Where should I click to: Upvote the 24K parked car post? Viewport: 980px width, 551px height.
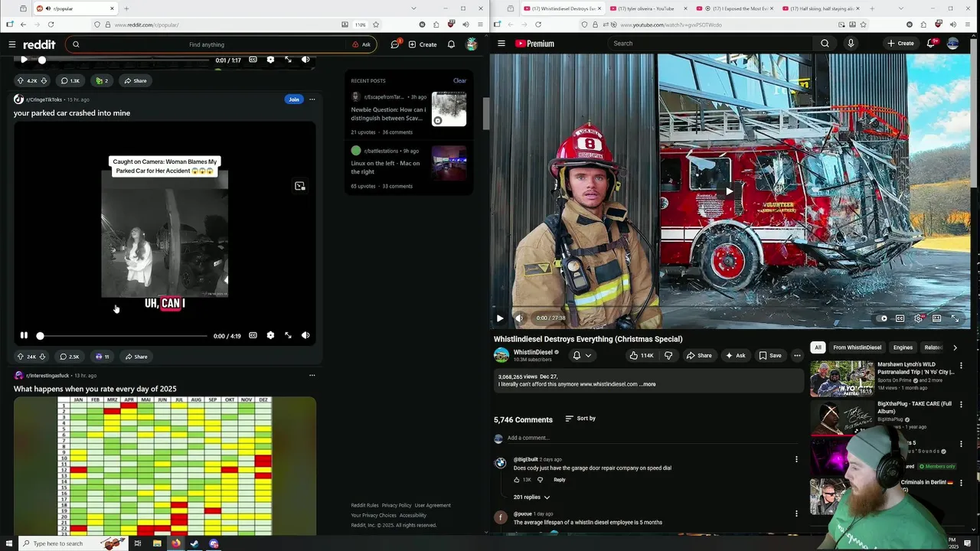coord(21,357)
